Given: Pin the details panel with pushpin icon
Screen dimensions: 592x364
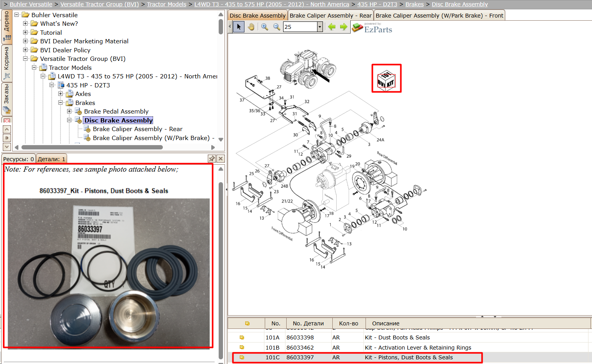Looking at the screenshot, I should (x=212, y=158).
